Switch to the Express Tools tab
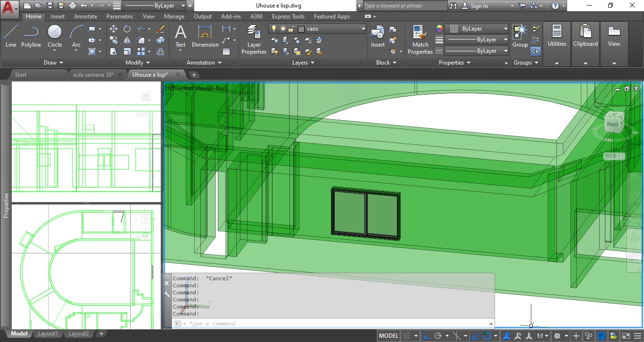The width and height of the screenshot is (644, 342). tap(288, 16)
